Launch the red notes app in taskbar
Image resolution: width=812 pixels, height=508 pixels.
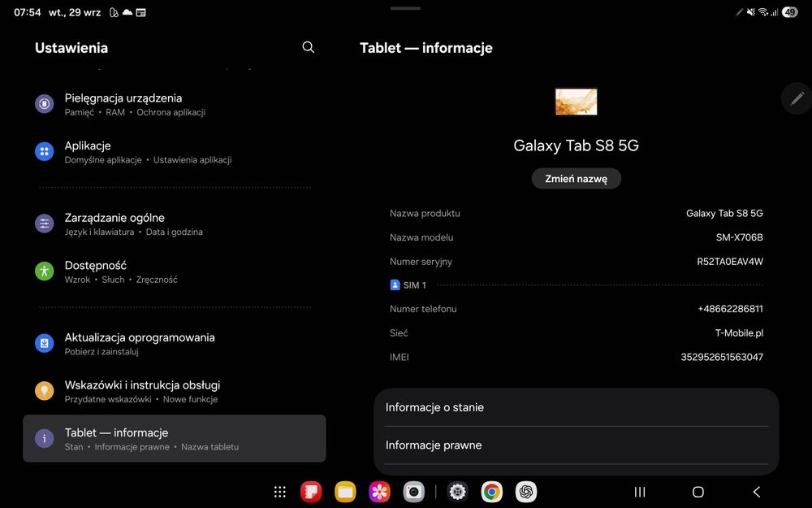311,492
